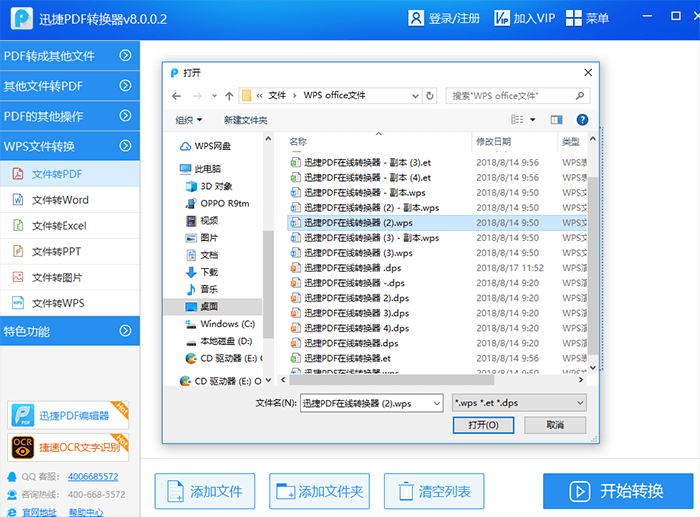Click the login/register user icon
Viewport: 700px width, 517px height.
(416, 18)
